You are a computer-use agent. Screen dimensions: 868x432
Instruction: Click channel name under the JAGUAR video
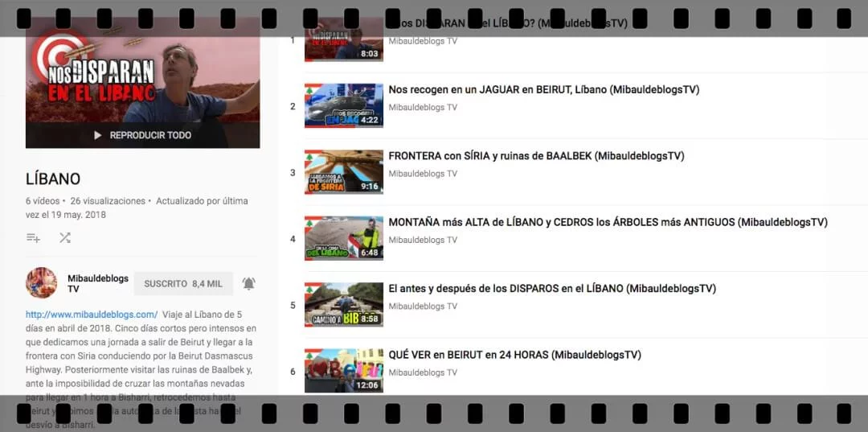(x=423, y=108)
